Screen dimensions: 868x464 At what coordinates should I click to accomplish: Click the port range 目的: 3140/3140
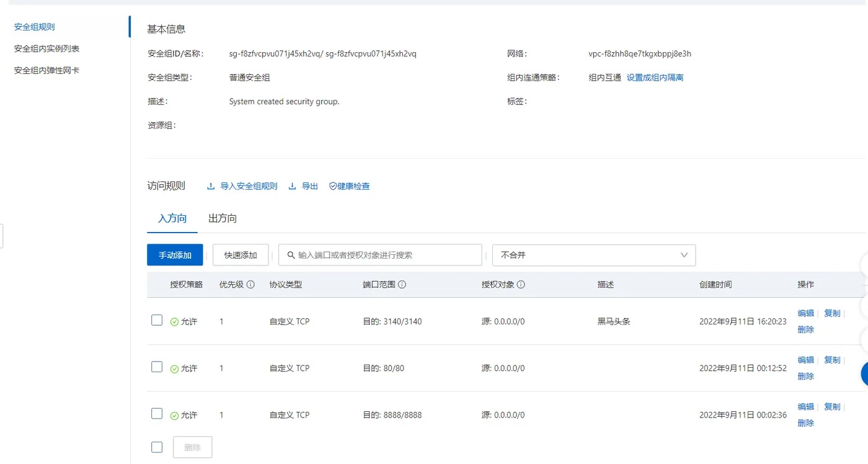point(392,321)
